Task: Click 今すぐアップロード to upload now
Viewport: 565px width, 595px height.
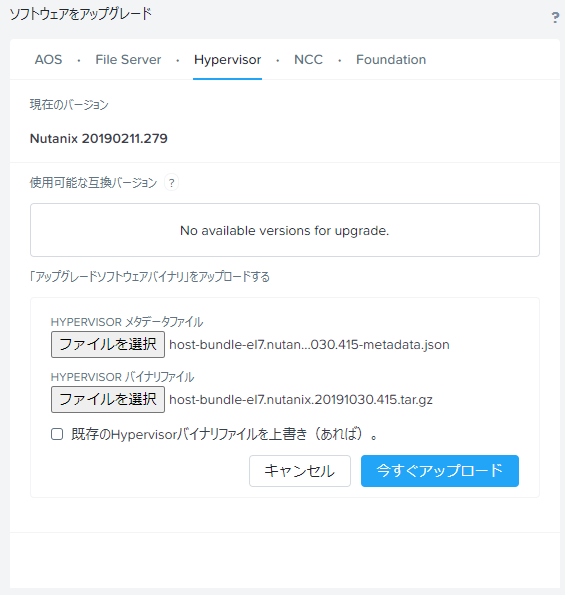Action: pyautogui.click(x=440, y=471)
